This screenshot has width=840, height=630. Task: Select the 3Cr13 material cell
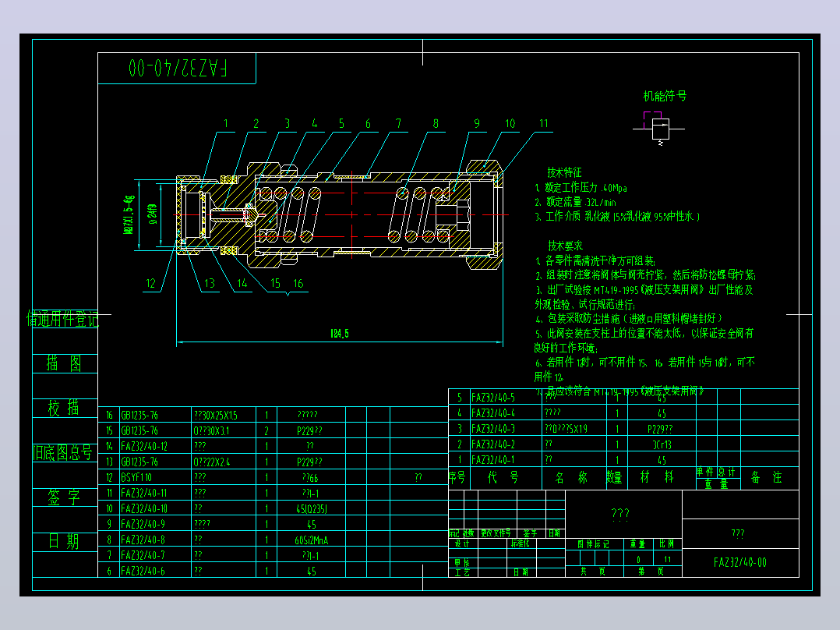(662, 445)
